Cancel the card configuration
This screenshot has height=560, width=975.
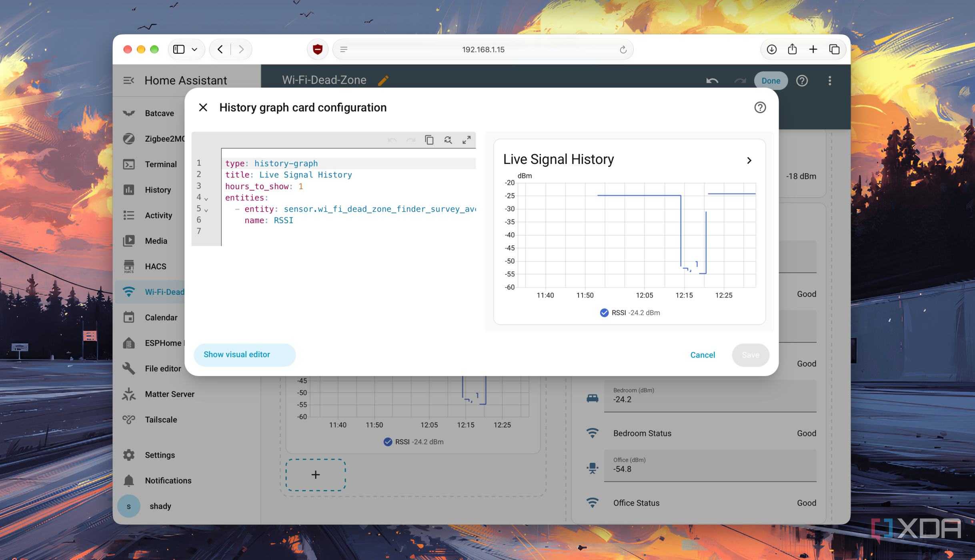pos(703,355)
